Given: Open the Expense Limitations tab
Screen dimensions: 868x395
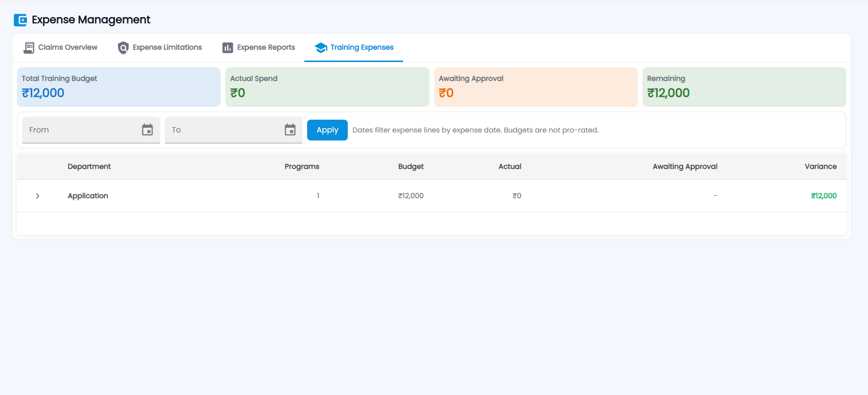Looking at the screenshot, I should point(160,48).
